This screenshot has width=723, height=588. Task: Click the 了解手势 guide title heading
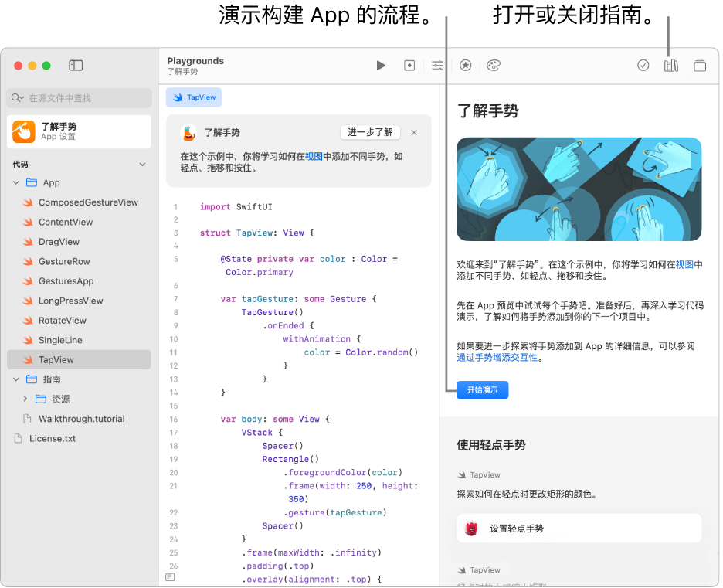(x=488, y=111)
